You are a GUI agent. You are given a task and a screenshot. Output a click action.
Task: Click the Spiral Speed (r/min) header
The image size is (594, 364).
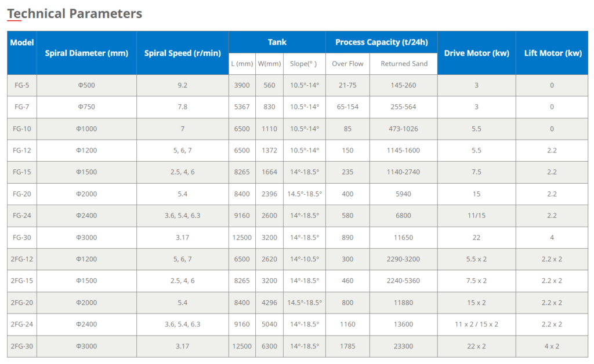click(x=183, y=53)
